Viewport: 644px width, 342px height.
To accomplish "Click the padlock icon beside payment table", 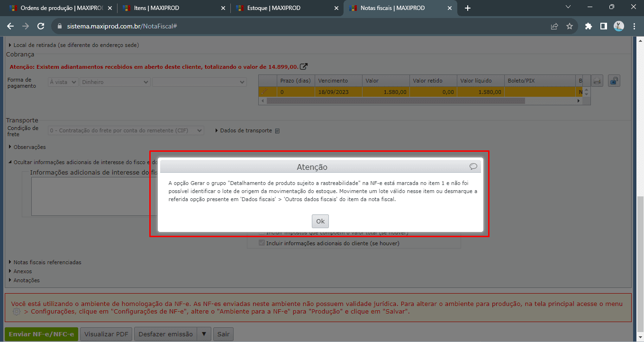I will coord(614,81).
